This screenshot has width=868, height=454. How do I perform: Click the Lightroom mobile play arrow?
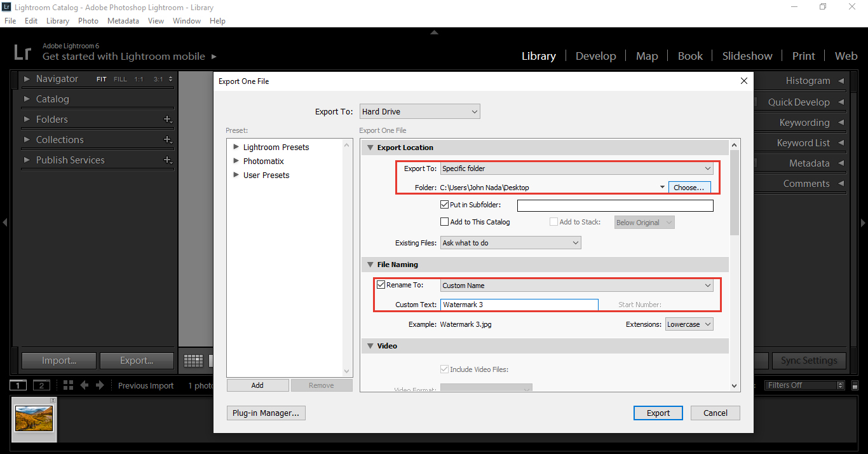click(214, 57)
